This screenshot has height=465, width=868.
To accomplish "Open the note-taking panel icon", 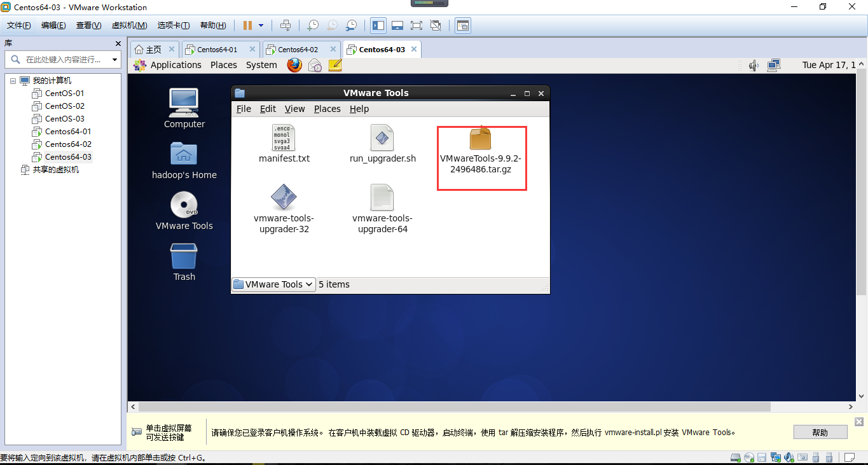I will [335, 65].
